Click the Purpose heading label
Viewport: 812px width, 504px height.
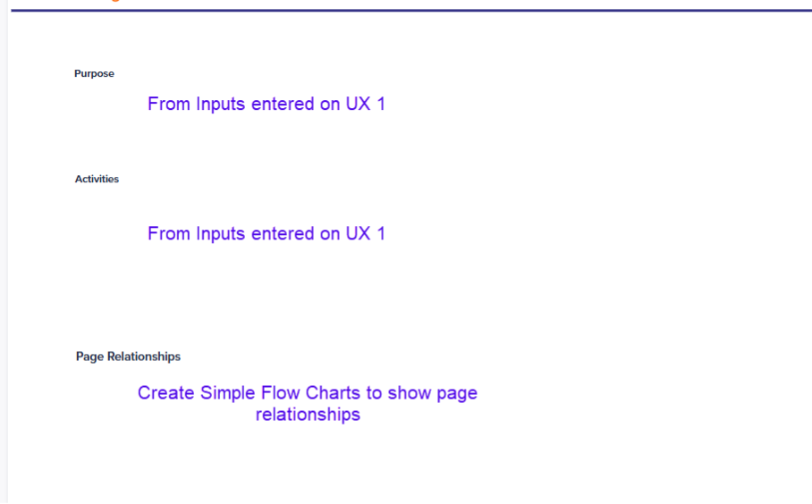(94, 73)
